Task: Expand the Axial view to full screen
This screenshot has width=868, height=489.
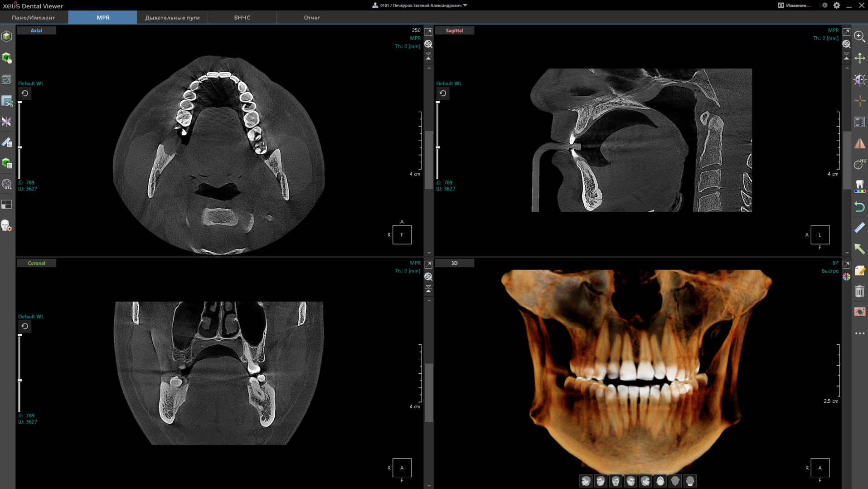Action: pyautogui.click(x=428, y=32)
